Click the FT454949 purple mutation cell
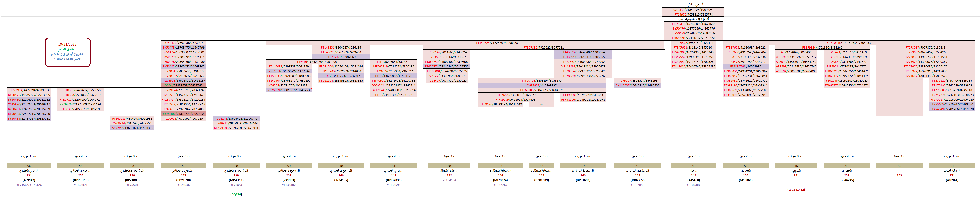This screenshot has height=199, width=980. [951, 109]
